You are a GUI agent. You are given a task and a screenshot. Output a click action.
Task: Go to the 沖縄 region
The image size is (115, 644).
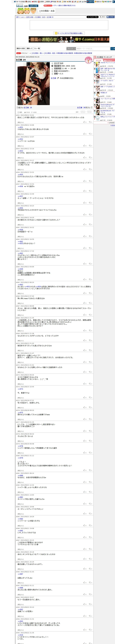104,2
